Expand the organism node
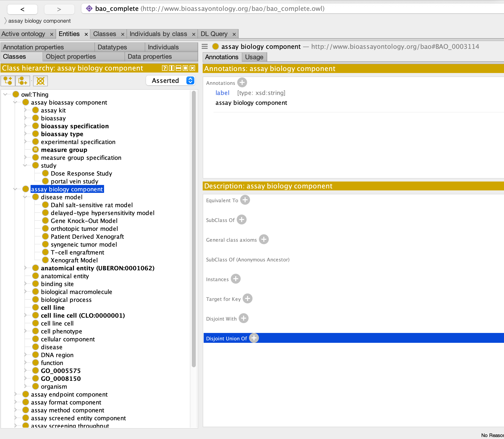 (25, 386)
